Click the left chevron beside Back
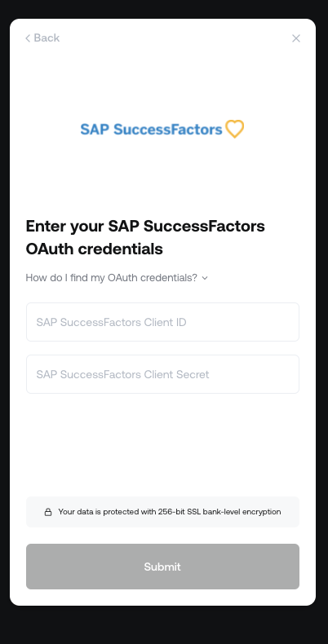The image size is (328, 644). [x=28, y=38]
